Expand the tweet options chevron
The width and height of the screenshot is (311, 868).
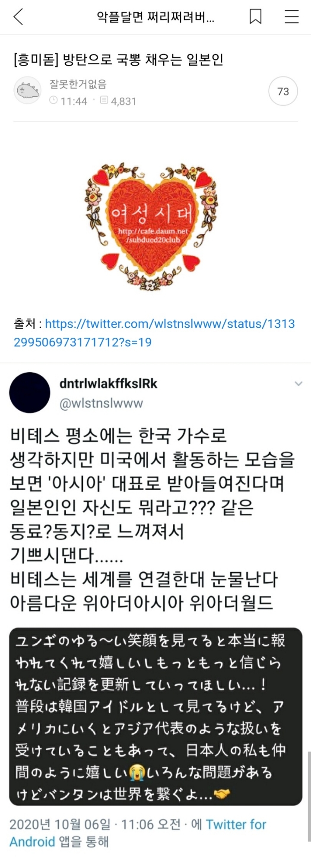pos(298,383)
